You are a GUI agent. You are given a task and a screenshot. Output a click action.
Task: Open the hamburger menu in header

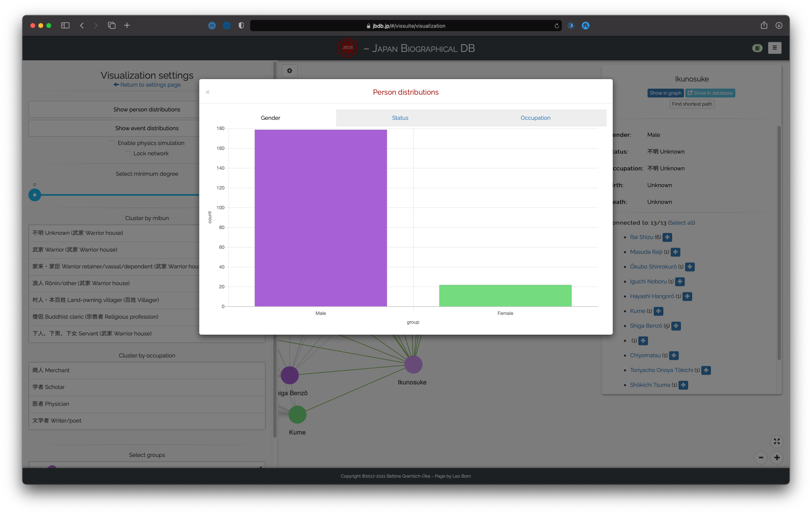[774, 48]
